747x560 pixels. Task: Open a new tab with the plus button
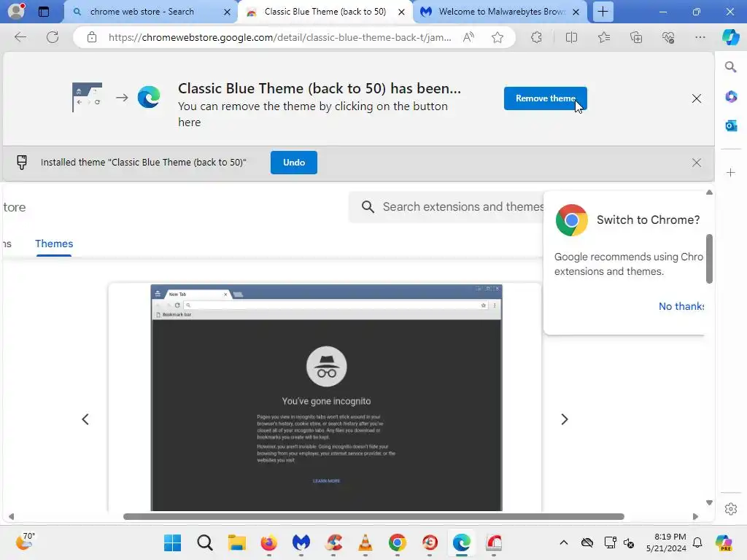603,12
